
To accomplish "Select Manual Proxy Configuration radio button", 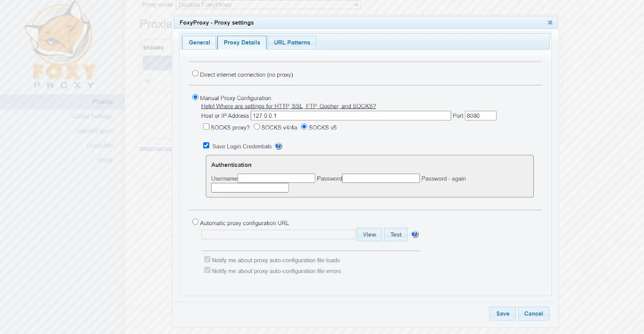I will [x=195, y=97].
